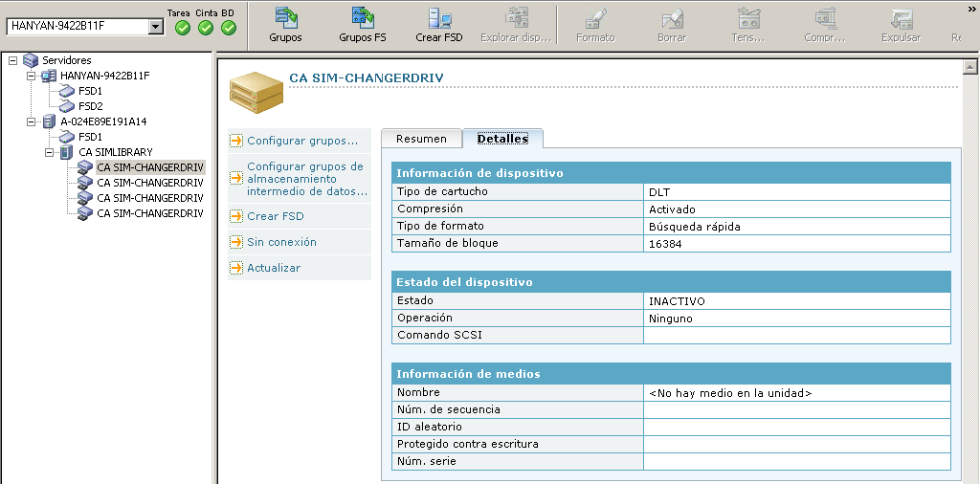This screenshot has height=484, width=980.
Task: Click arrow icon beside Actualizar
Action: coord(236,267)
